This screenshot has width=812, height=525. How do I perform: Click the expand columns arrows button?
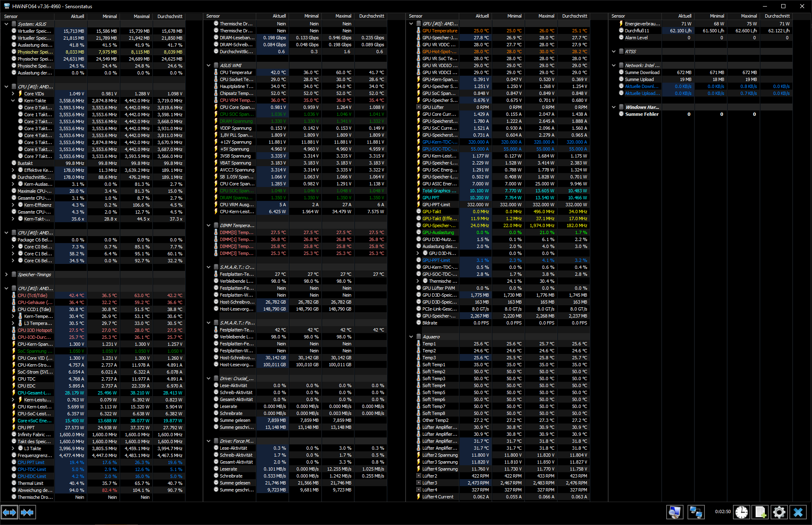pyautogui.click(x=9, y=512)
